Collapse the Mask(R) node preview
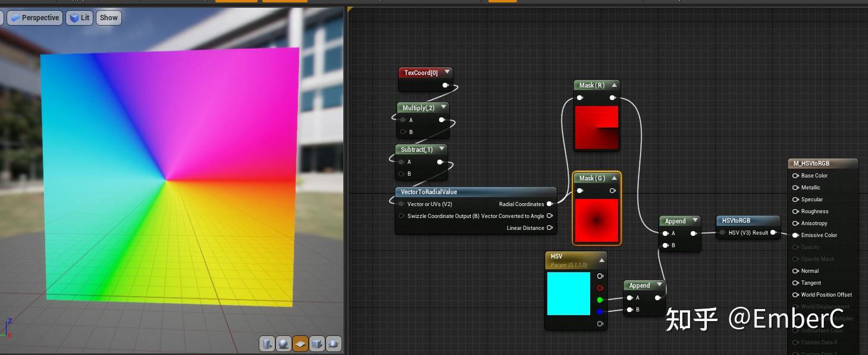This screenshot has width=868, height=355. click(x=614, y=85)
